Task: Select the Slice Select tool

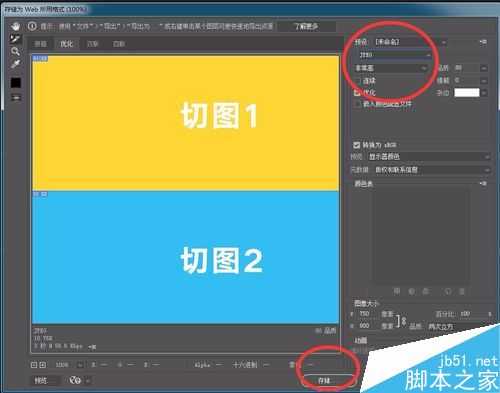Action: [15, 39]
